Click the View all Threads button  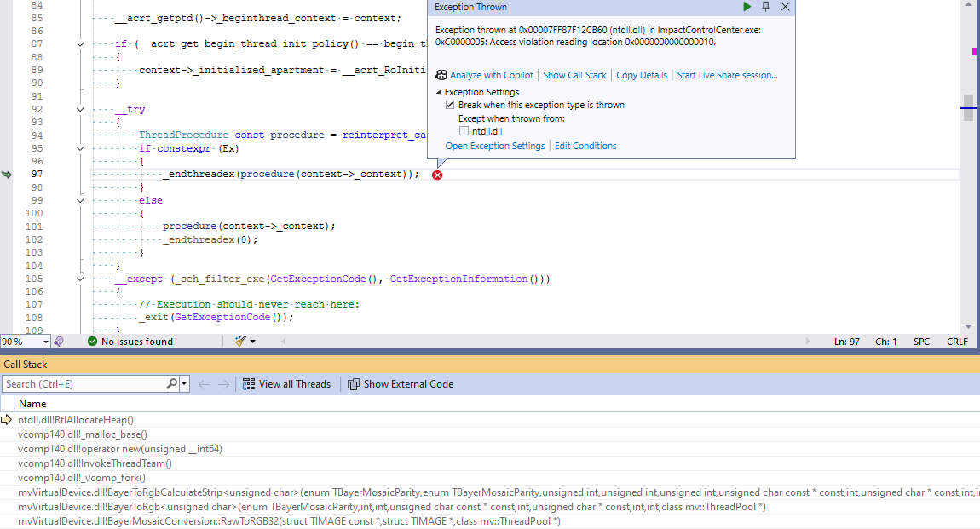click(x=286, y=384)
